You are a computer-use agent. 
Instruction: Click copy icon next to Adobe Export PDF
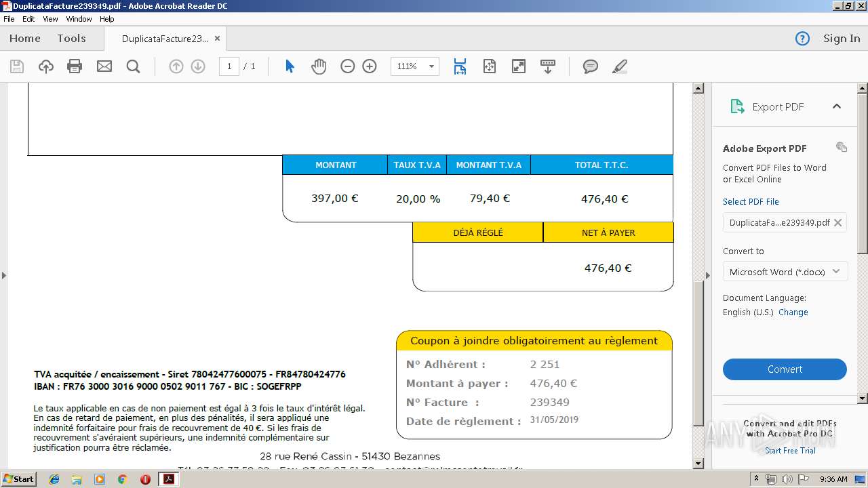pos(842,147)
